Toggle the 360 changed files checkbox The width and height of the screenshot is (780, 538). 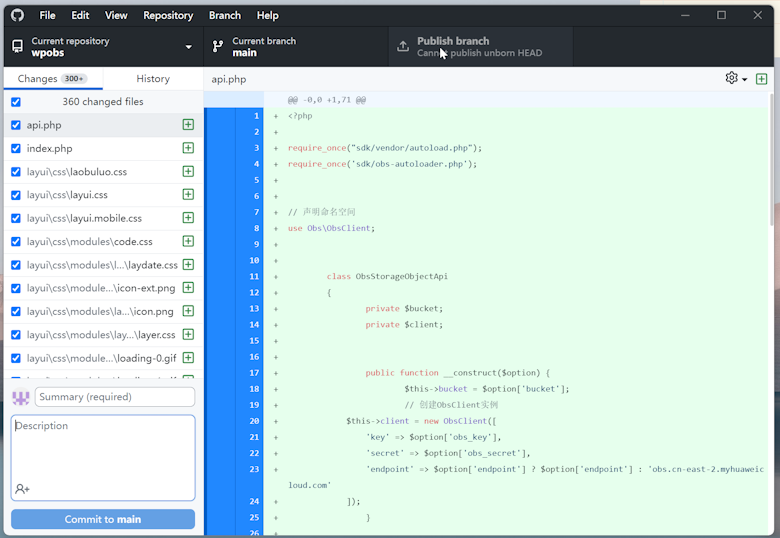16,102
